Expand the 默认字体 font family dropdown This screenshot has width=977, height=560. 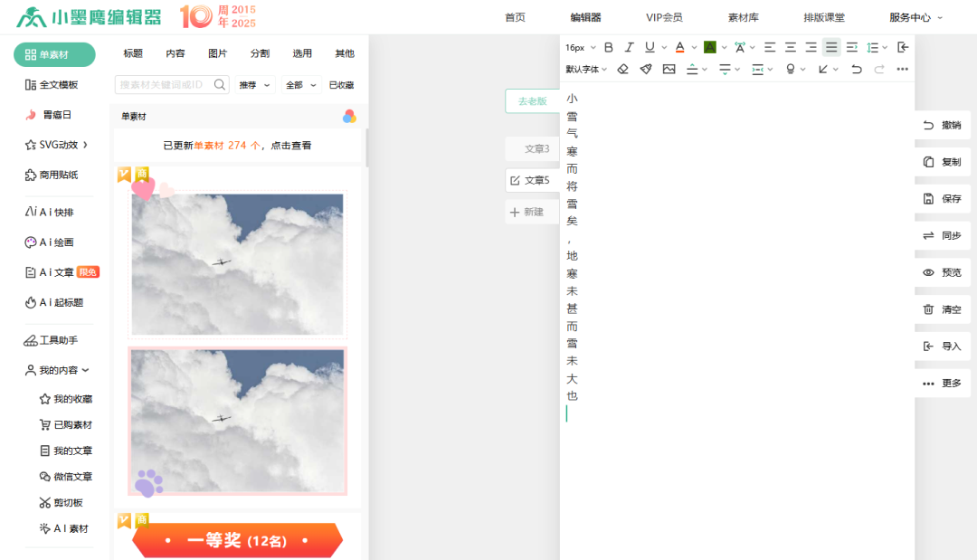click(586, 69)
